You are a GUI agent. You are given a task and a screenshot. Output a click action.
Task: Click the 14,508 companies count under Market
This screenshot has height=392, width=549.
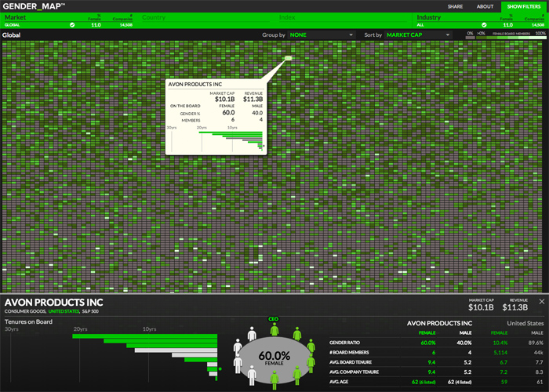(x=126, y=25)
